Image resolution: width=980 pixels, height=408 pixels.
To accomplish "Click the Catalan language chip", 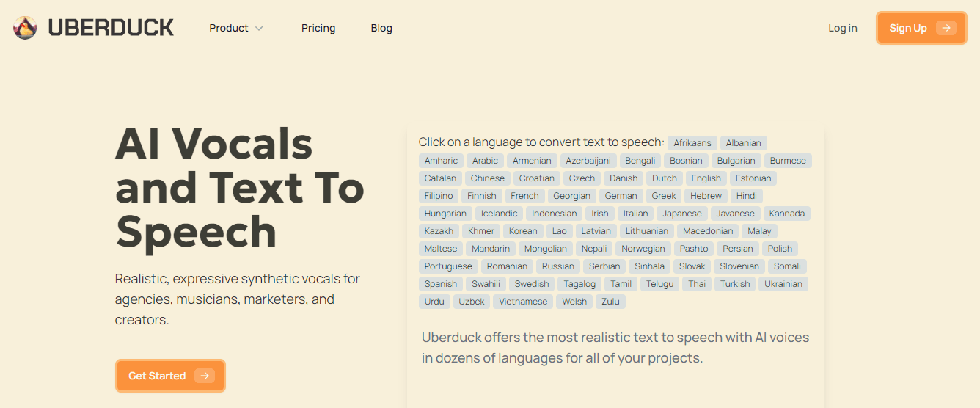I will point(440,178).
